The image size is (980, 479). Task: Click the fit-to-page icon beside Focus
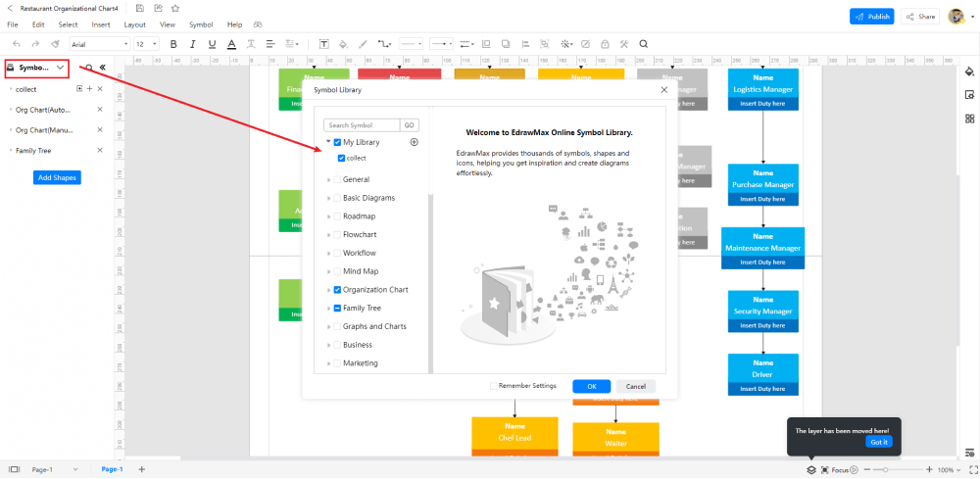pos(825,469)
